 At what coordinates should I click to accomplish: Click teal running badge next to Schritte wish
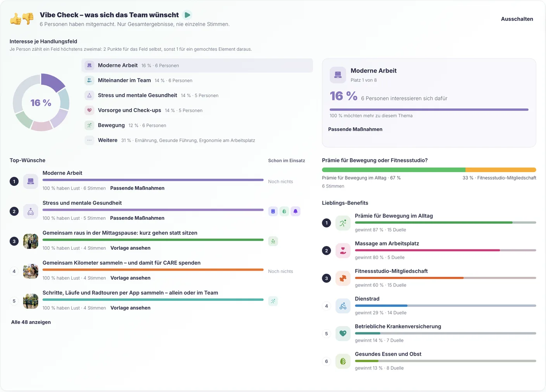[x=273, y=301]
